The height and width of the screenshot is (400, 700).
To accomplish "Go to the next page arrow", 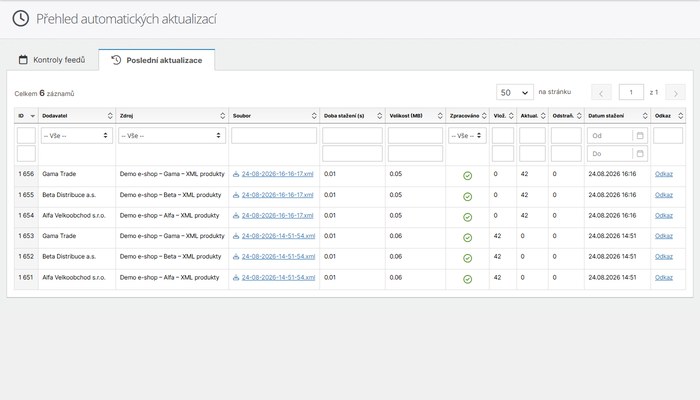I will coord(675,92).
